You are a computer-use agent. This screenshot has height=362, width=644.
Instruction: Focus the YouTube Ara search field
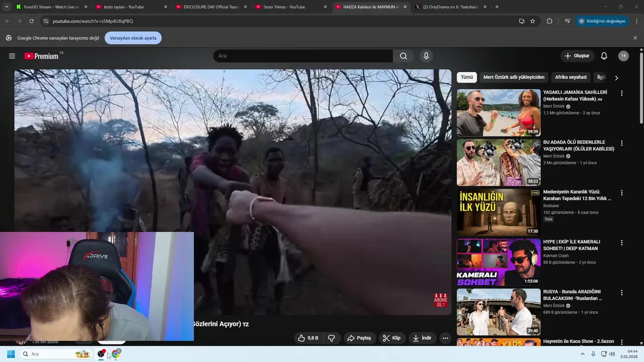(303, 56)
